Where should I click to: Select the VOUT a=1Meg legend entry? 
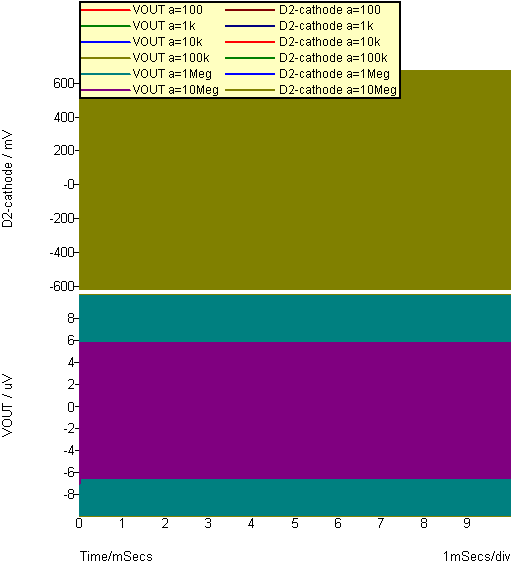click(x=146, y=74)
